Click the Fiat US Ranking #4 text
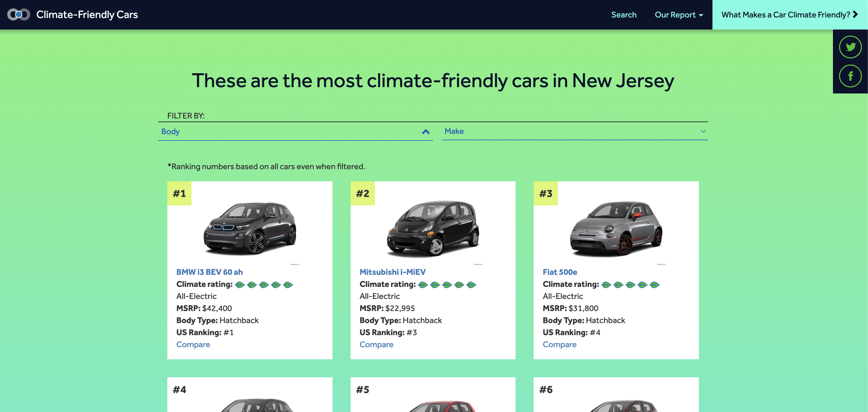The image size is (868, 412). [x=571, y=333]
